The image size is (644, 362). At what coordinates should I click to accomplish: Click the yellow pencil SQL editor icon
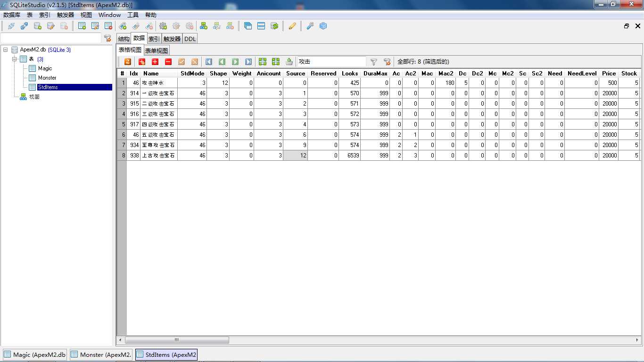point(292,26)
